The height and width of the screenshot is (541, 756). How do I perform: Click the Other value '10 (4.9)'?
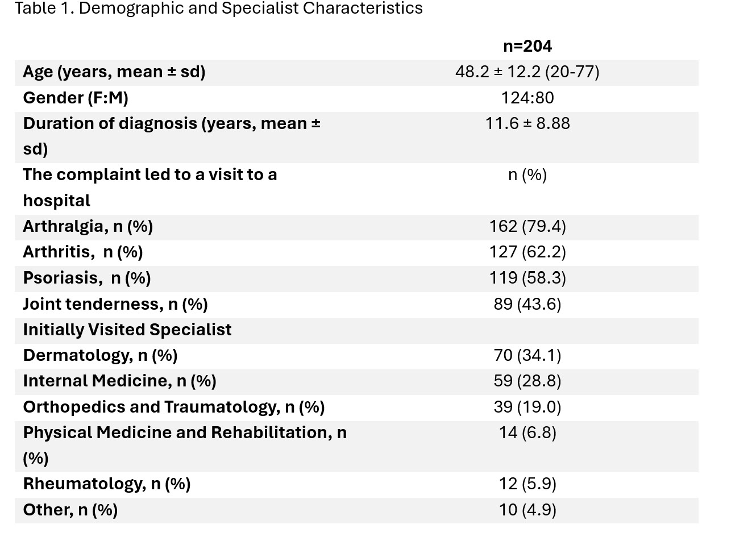pos(527,510)
